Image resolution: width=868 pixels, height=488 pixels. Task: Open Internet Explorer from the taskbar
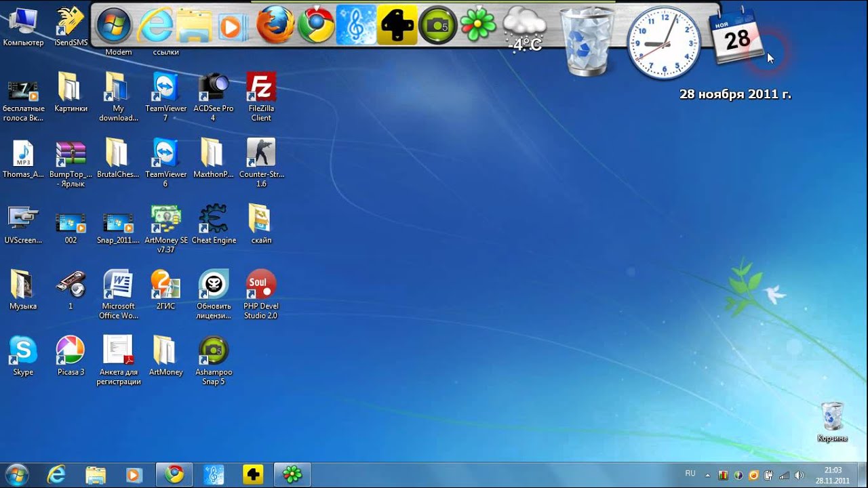pos(56,474)
